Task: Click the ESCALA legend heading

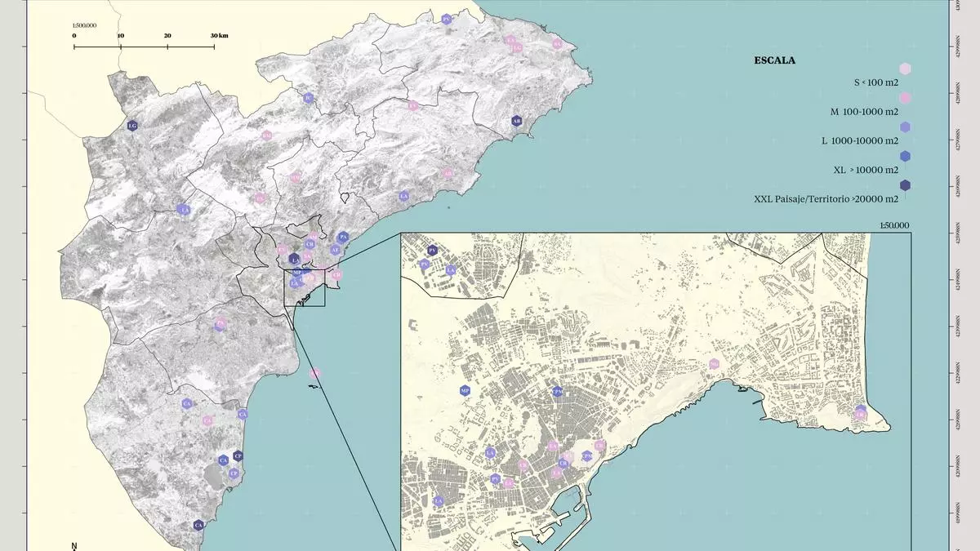Action: click(775, 60)
